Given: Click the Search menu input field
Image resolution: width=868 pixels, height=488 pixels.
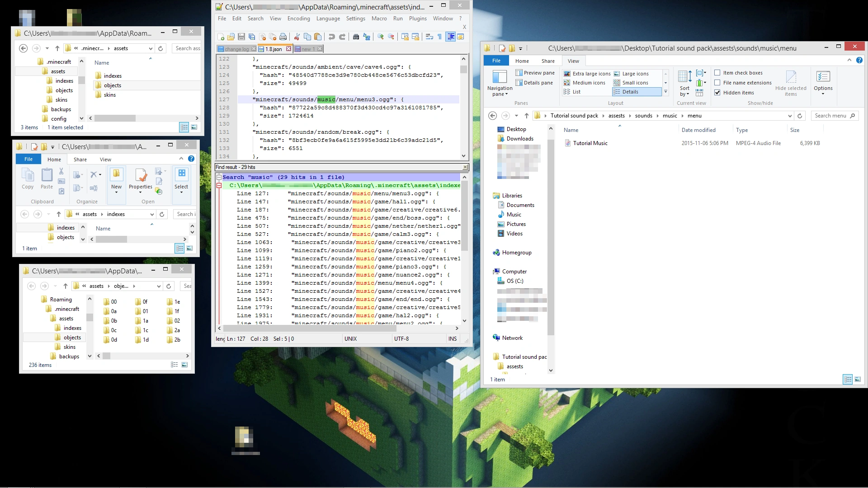Looking at the screenshot, I should pyautogui.click(x=830, y=116).
